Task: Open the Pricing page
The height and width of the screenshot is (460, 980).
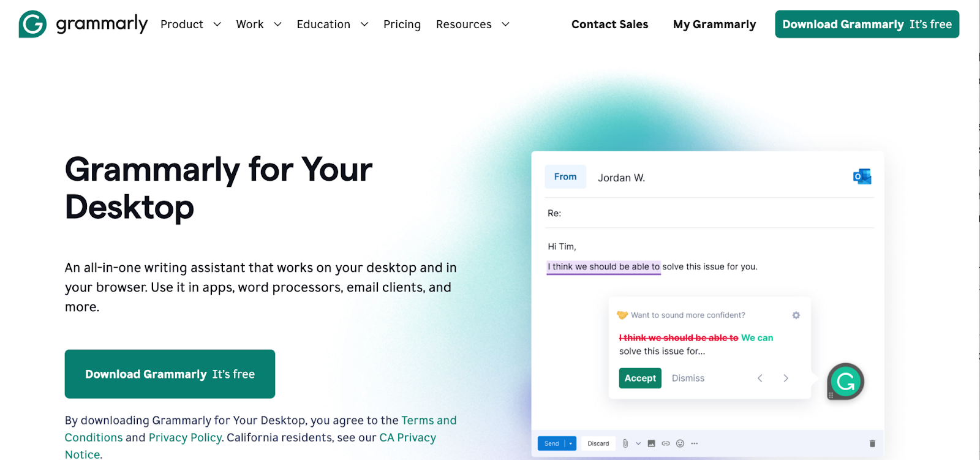Action: [402, 25]
